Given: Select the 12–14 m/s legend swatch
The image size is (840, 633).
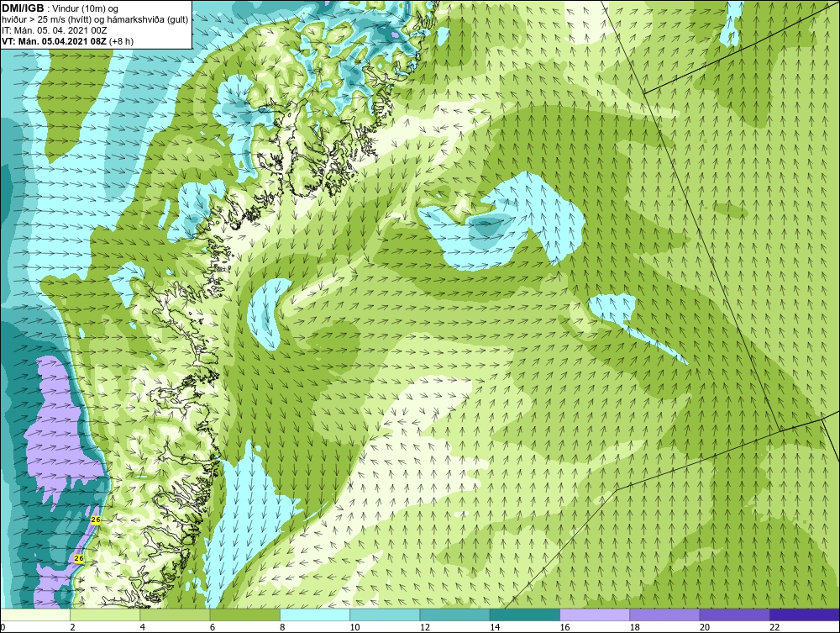Looking at the screenshot, I should [454, 615].
